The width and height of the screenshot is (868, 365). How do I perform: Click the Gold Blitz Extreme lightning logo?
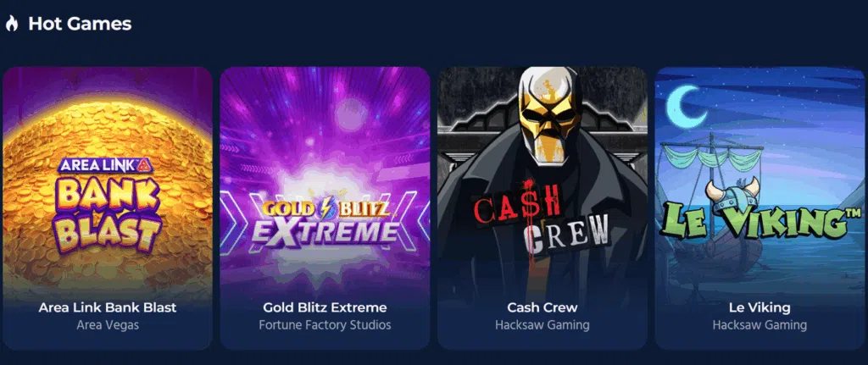click(325, 221)
